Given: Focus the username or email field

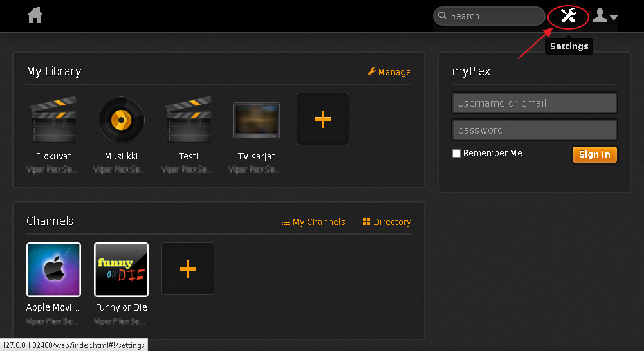Looking at the screenshot, I should click(x=534, y=103).
